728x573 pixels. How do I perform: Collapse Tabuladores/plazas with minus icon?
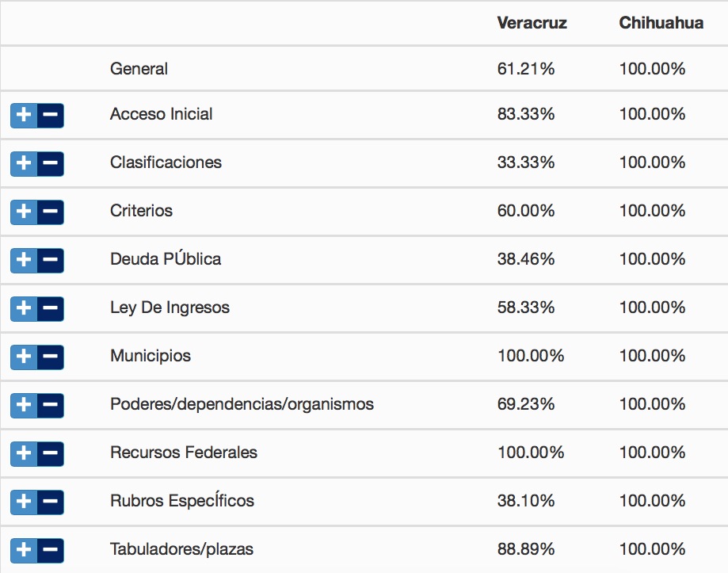(x=50, y=550)
